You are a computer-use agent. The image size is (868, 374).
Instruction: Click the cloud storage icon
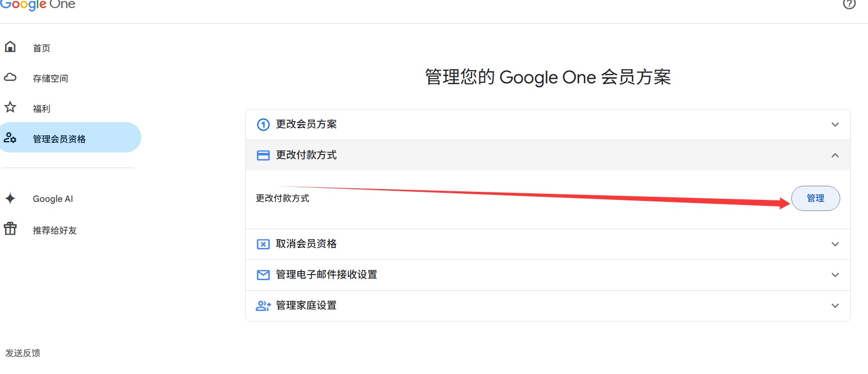(x=10, y=77)
